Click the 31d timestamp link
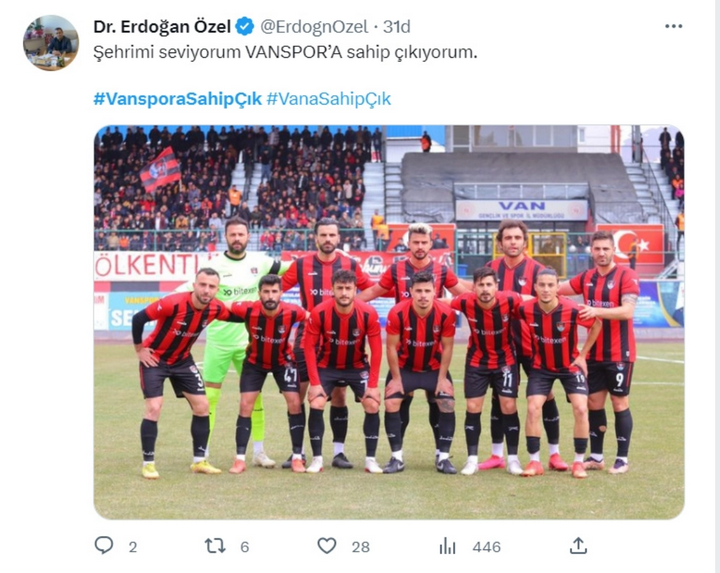 click(x=396, y=27)
